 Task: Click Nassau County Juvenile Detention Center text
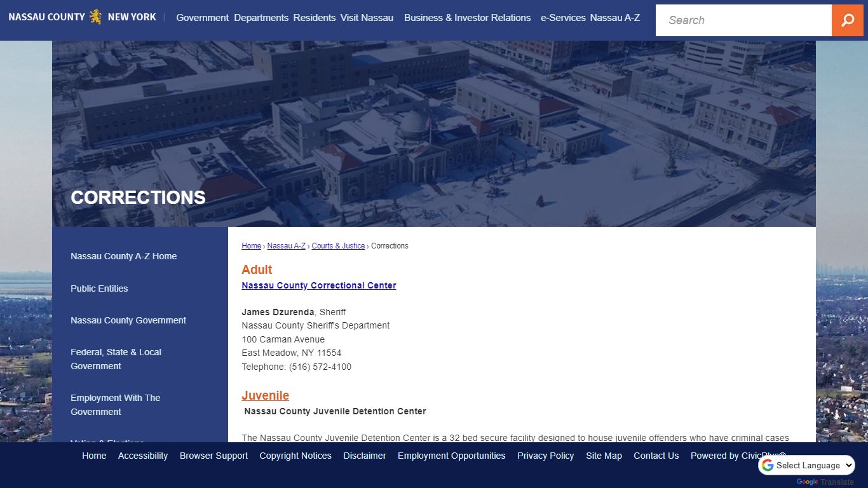coord(335,411)
